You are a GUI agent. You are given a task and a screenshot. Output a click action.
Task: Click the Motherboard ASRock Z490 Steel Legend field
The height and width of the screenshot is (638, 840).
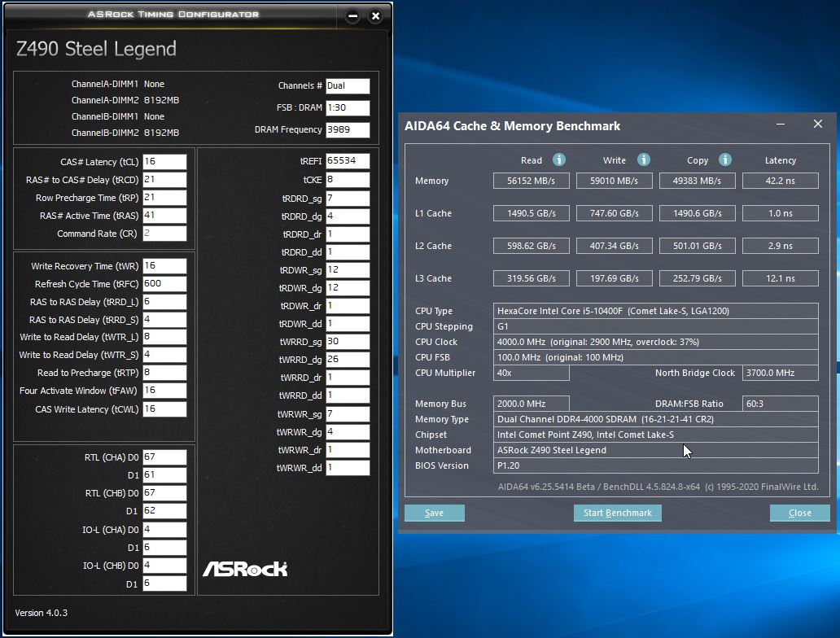coord(656,450)
